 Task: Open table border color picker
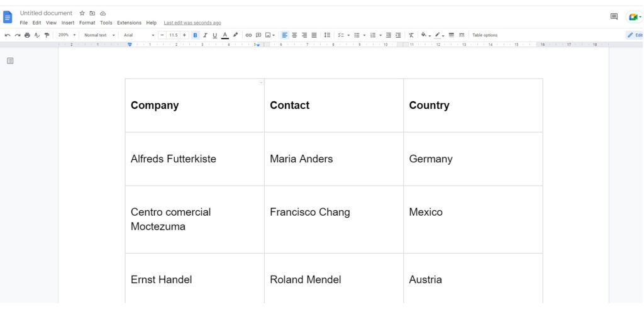coord(440,35)
